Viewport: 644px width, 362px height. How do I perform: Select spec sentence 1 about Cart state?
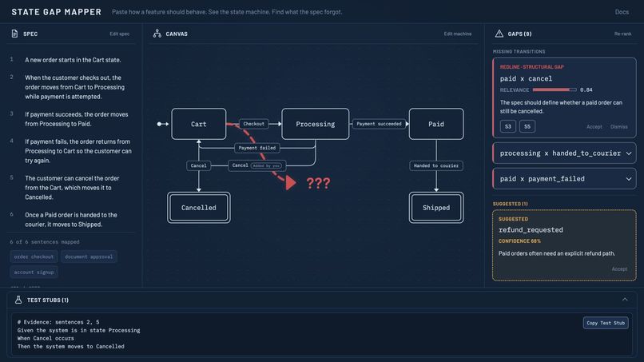click(72, 60)
